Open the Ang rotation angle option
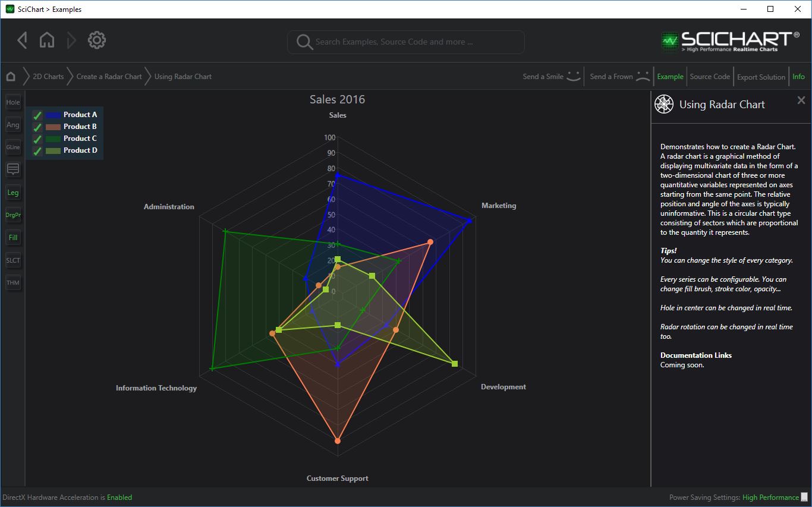Image resolution: width=812 pixels, height=507 pixels. pos(13,125)
